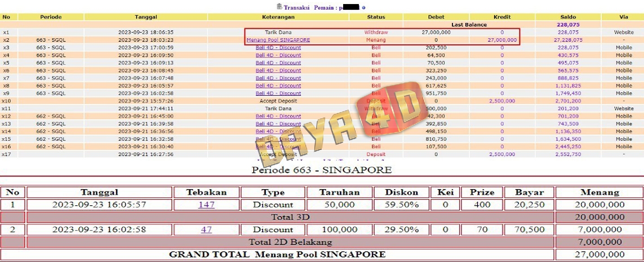Click Tebakan number 47 link
This screenshot has height=262, width=644.
pos(206,230)
